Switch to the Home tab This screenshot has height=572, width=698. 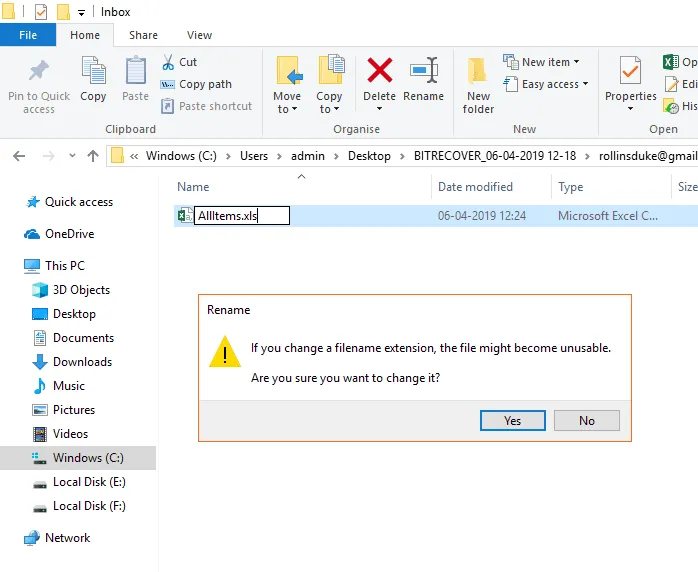pyautogui.click(x=85, y=35)
